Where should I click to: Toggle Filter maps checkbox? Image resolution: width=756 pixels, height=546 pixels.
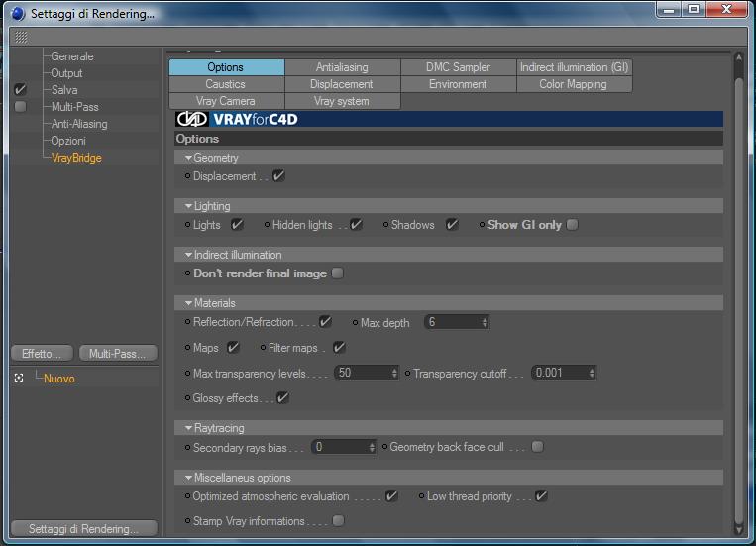click(339, 347)
